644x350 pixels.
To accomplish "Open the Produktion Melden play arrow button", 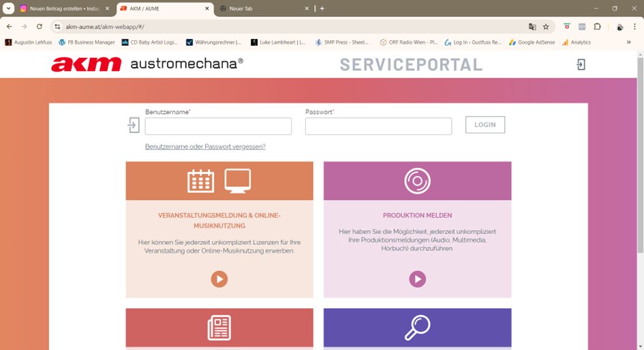I will coord(417,279).
